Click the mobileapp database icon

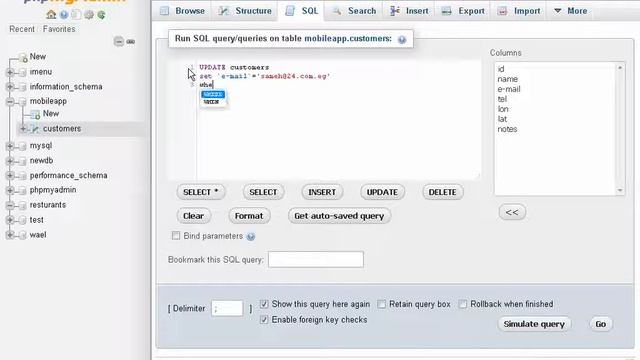[23, 102]
